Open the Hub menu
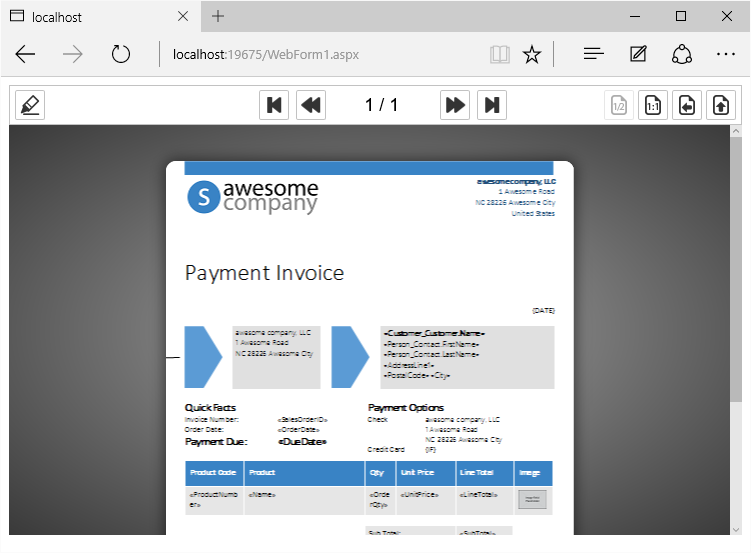The image size is (751, 553). pos(593,54)
